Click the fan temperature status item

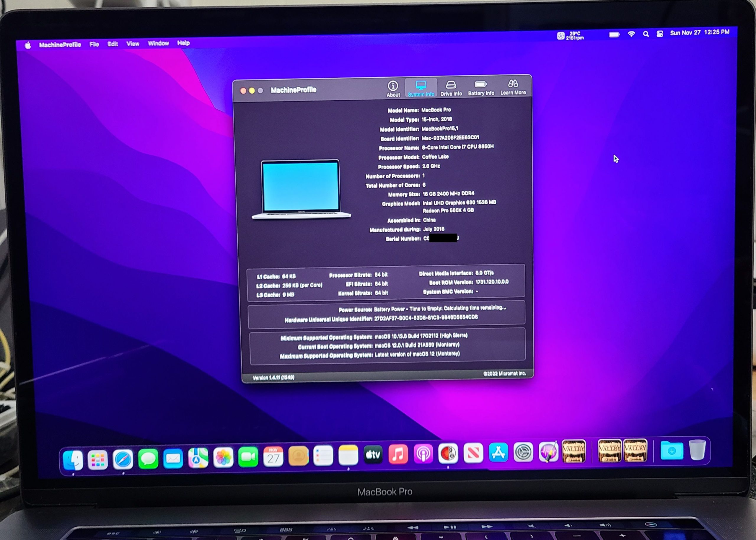coord(571,36)
